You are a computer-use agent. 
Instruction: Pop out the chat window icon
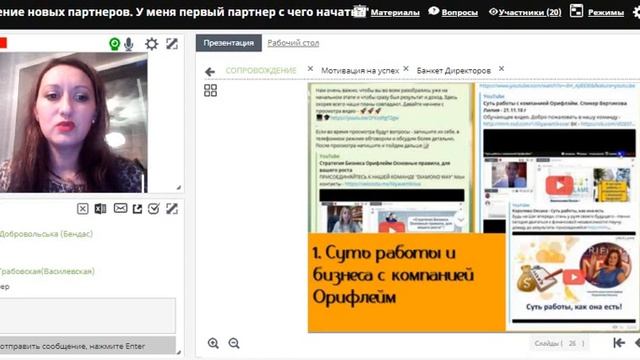tap(137, 209)
